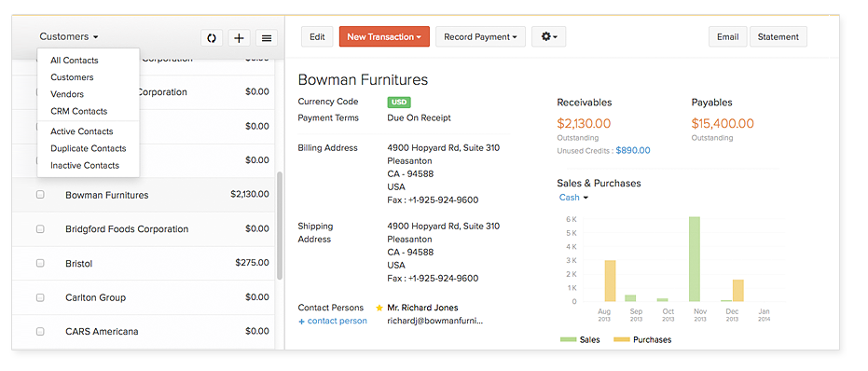Select the Bristol row checkbox
This screenshot has width=868, height=371.
(x=40, y=263)
